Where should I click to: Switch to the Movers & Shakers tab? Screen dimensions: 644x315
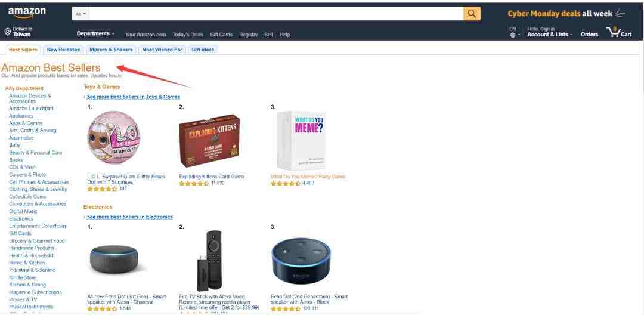pyautogui.click(x=111, y=50)
